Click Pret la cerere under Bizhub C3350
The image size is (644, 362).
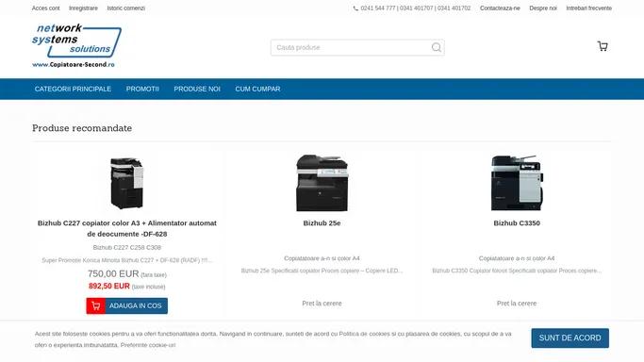tap(517, 304)
